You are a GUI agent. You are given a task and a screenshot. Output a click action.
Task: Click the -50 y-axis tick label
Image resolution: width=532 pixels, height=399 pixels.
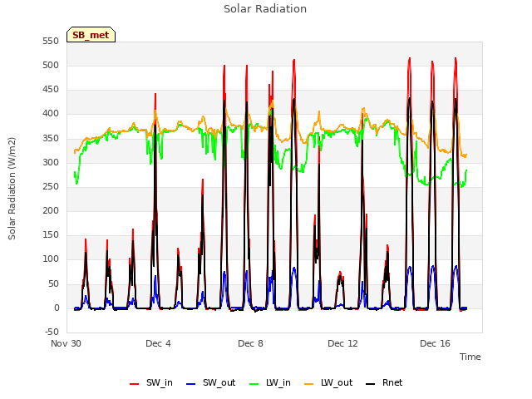click(x=52, y=332)
